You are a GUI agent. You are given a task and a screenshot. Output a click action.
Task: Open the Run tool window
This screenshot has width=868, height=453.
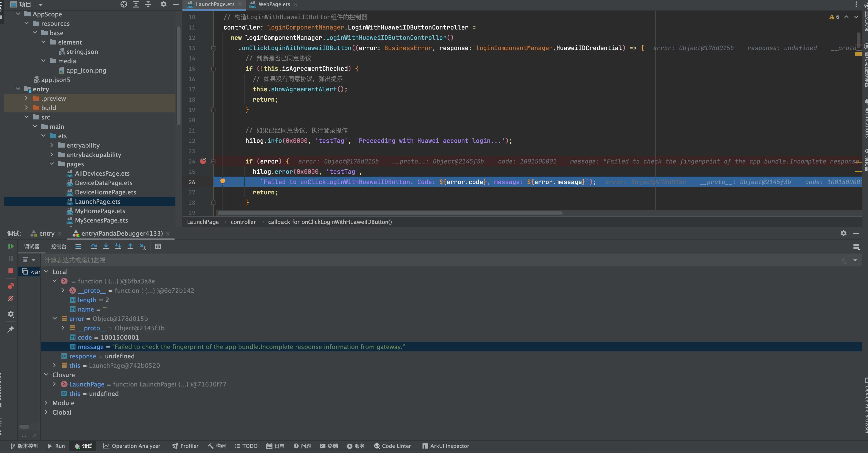56,446
